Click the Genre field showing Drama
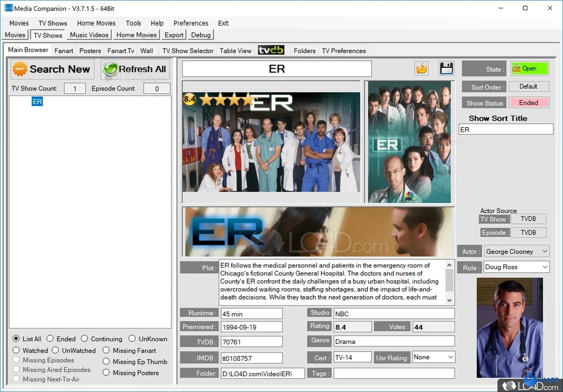 394,341
